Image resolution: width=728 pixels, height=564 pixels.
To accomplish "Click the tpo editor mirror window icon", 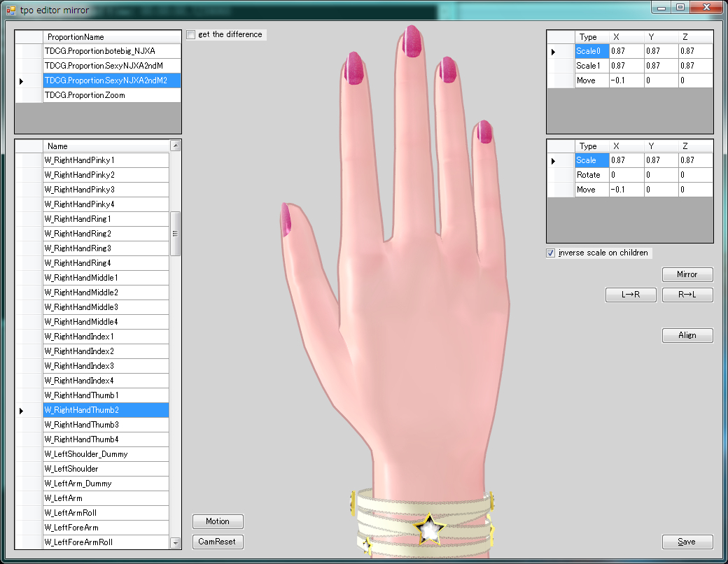I will point(10,10).
